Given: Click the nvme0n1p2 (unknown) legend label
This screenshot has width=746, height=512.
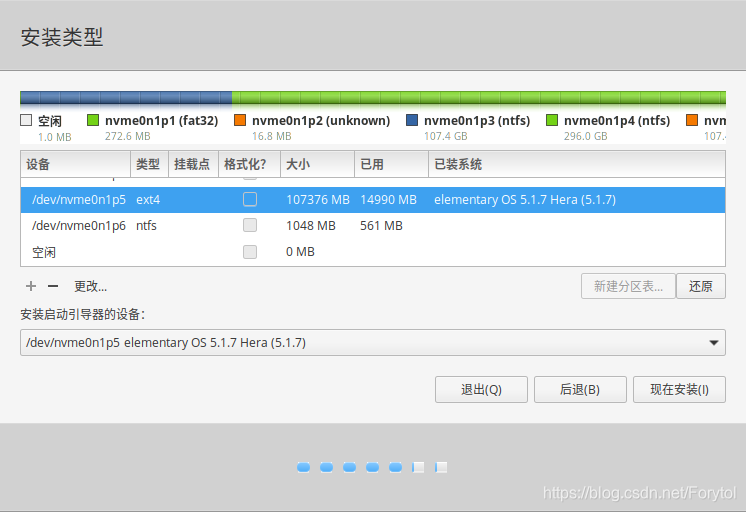Looking at the screenshot, I should pyautogui.click(x=321, y=120).
